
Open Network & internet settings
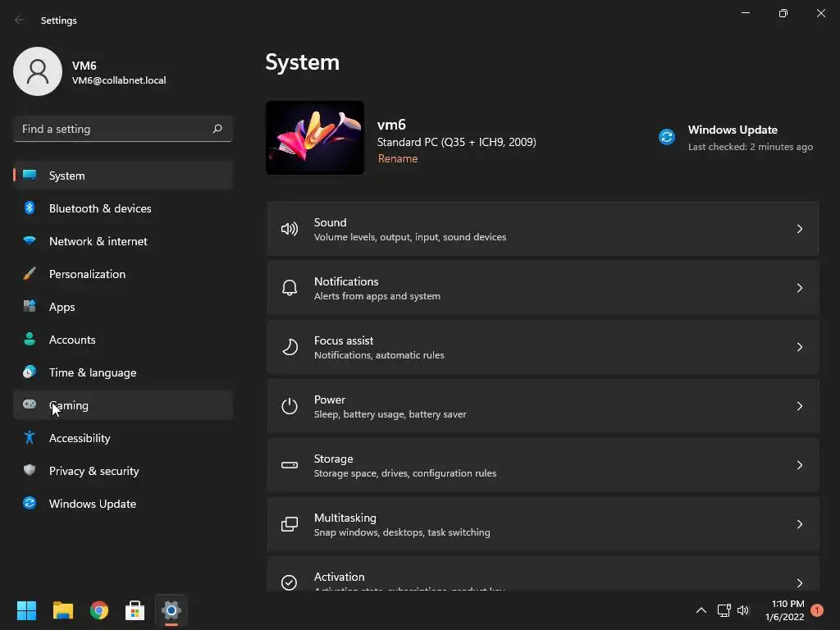(x=123, y=241)
